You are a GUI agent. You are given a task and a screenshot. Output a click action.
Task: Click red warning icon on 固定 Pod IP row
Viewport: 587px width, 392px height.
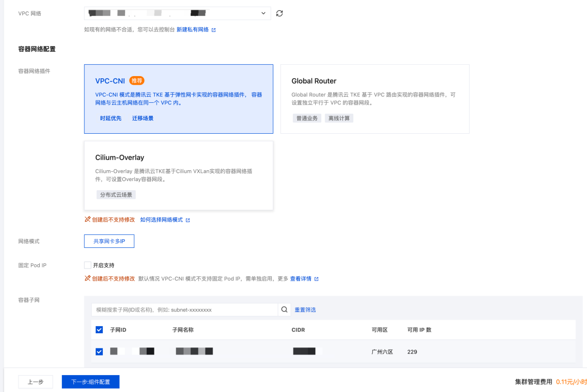click(88, 278)
